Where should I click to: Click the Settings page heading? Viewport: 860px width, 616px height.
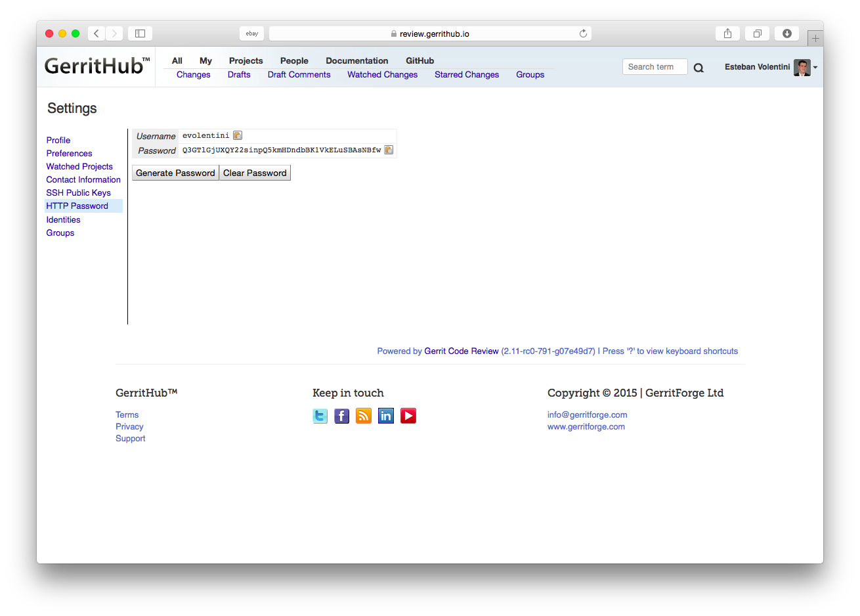(72, 108)
